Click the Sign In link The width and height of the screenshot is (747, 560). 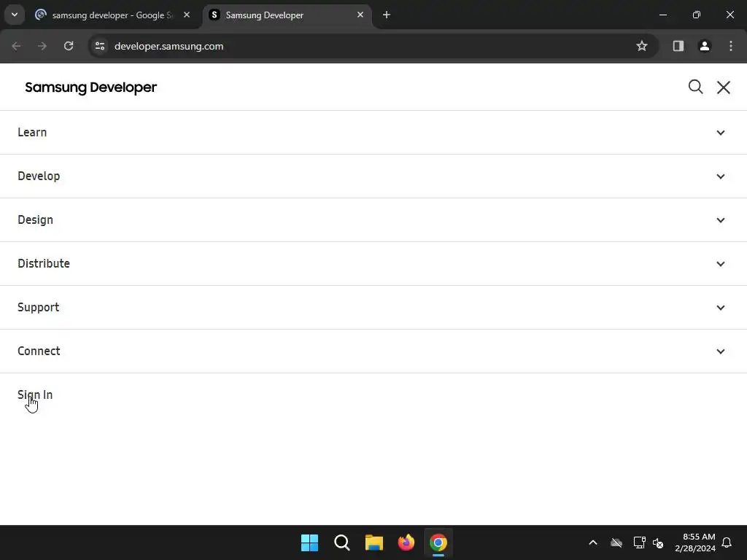pos(35,394)
